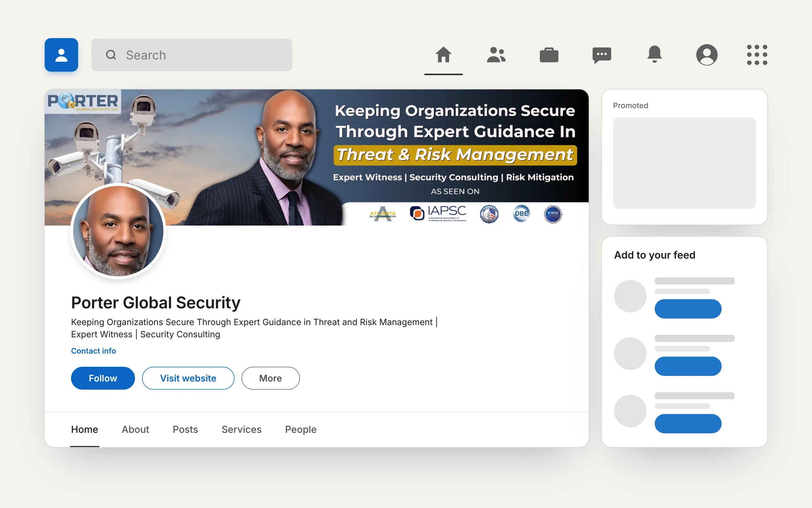Viewport: 812px width, 508px height.
Task: Click the Porter logo on banner
Action: 83,102
